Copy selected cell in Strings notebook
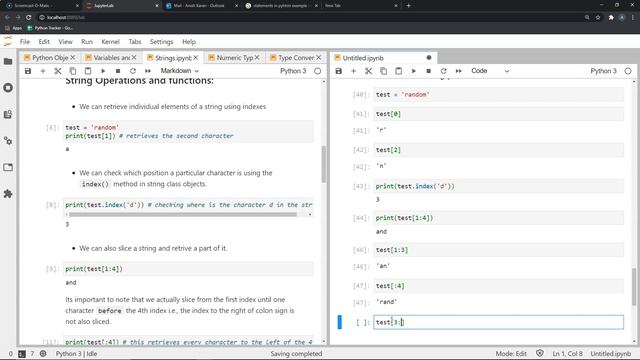This screenshot has height=360, width=640. coord(73,71)
